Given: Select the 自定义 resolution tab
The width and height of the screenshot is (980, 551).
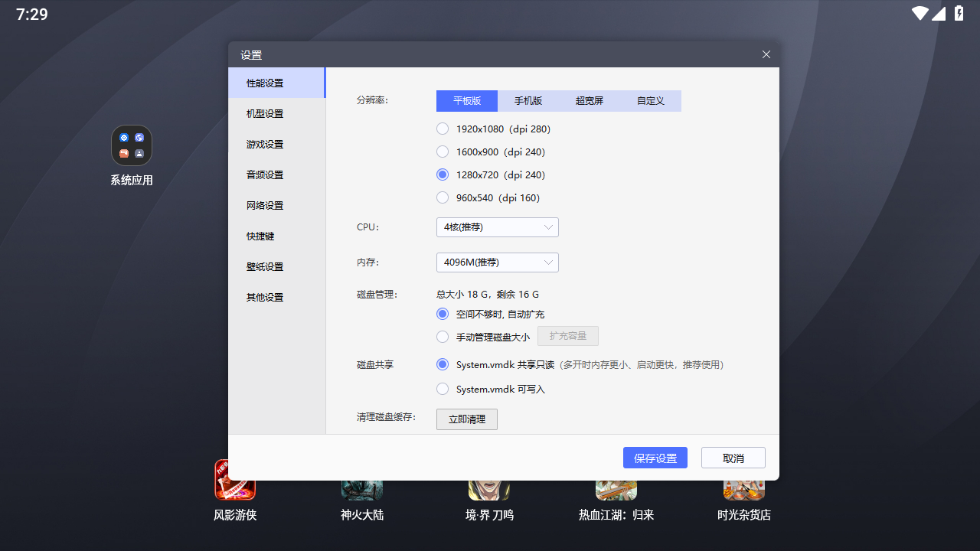Looking at the screenshot, I should pyautogui.click(x=651, y=101).
